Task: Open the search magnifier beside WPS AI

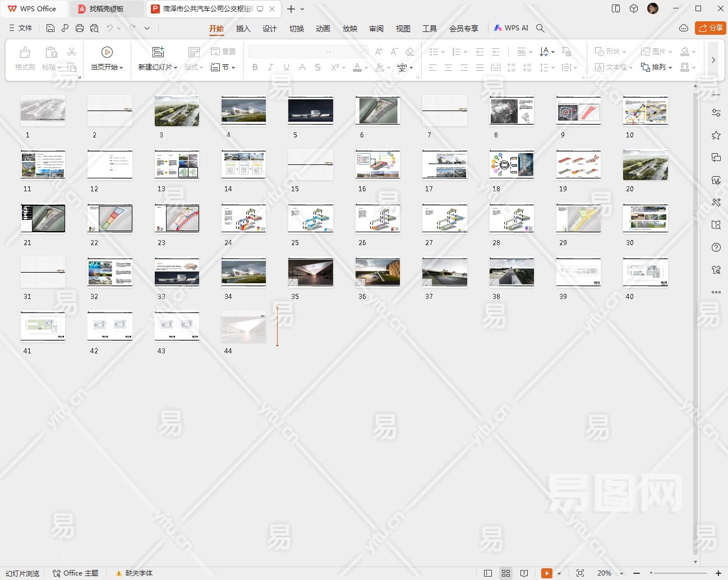Action: (x=540, y=28)
